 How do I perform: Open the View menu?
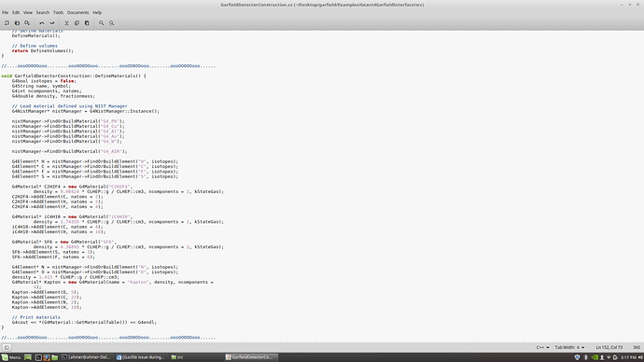pos(27,13)
